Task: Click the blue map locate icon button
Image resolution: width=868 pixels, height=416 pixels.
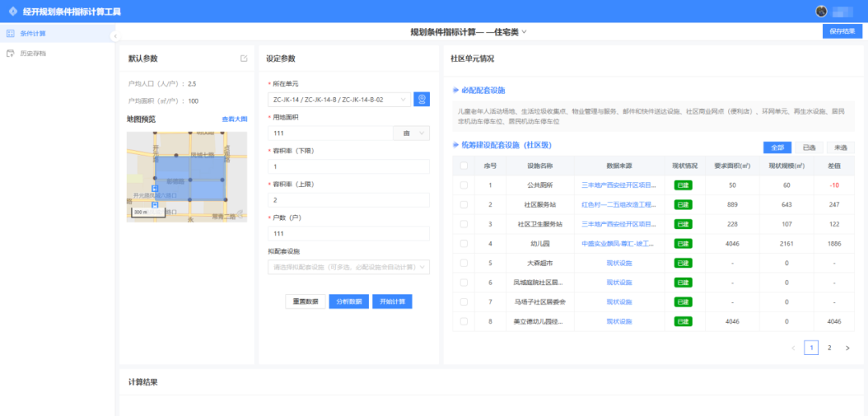Action: pos(422,100)
